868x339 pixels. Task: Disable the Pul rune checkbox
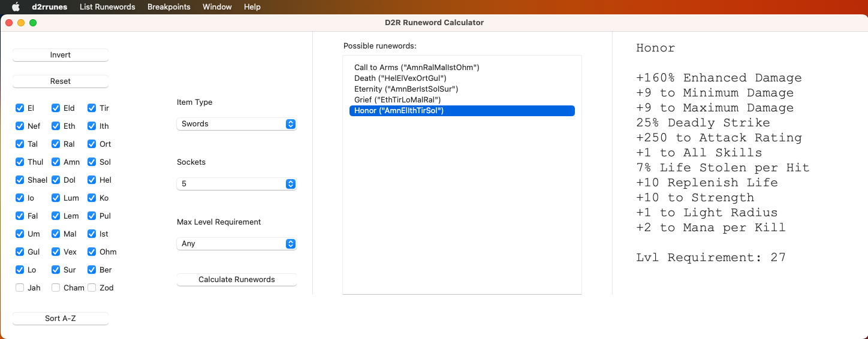[92, 216]
